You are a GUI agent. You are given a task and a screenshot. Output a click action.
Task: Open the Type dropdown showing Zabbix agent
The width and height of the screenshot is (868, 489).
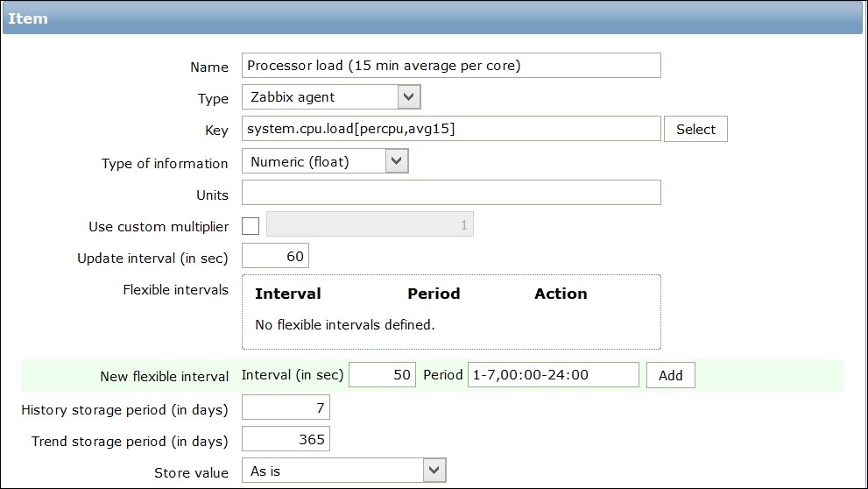[331, 97]
